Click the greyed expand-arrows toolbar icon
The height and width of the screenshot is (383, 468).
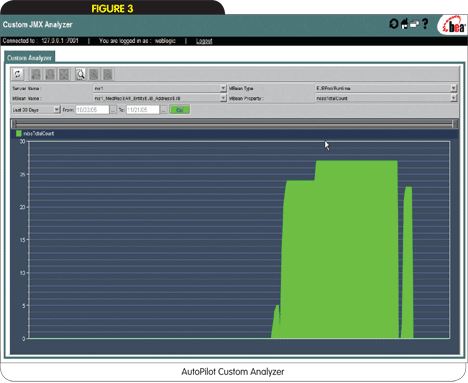[64, 74]
